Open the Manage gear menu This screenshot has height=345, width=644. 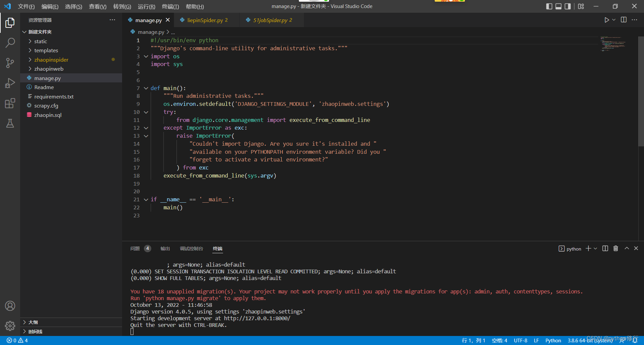pos(10,326)
